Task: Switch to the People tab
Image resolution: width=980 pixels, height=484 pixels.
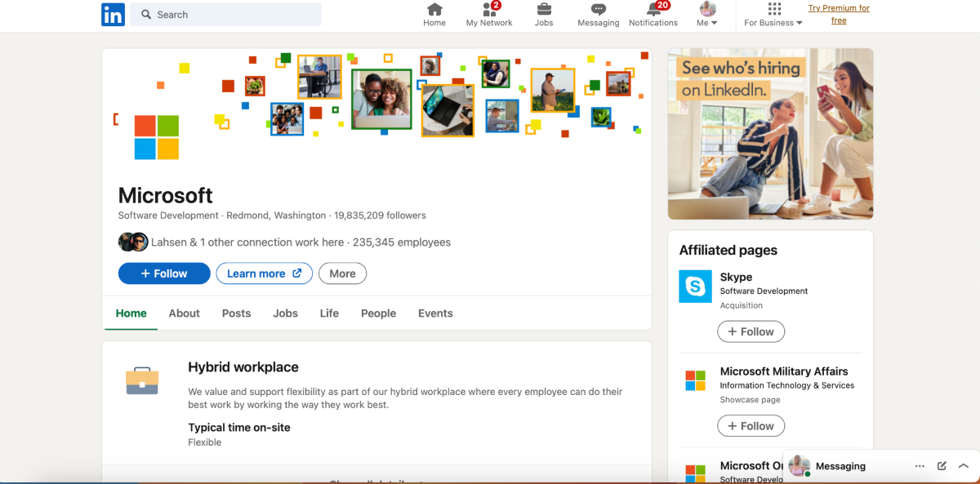Action: [378, 313]
